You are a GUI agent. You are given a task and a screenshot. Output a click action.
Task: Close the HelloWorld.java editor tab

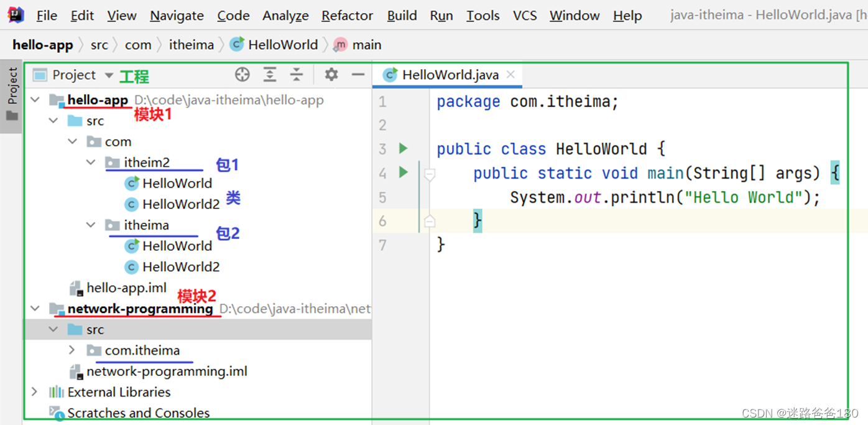pyautogui.click(x=510, y=75)
